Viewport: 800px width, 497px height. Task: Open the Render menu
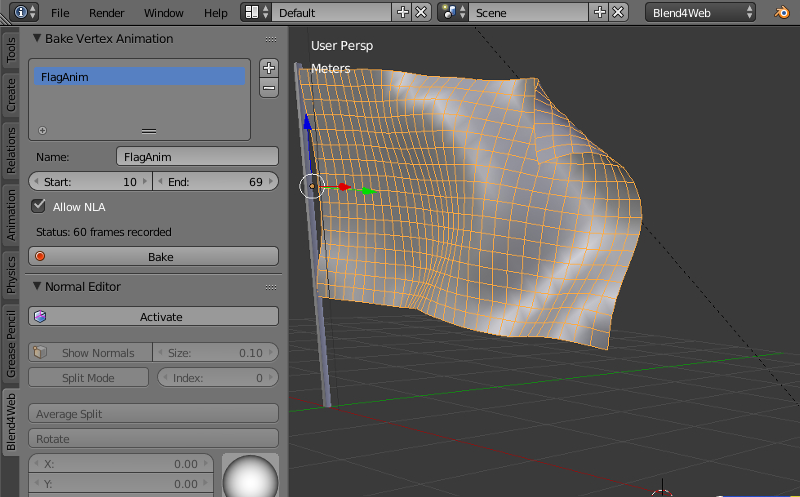(107, 13)
